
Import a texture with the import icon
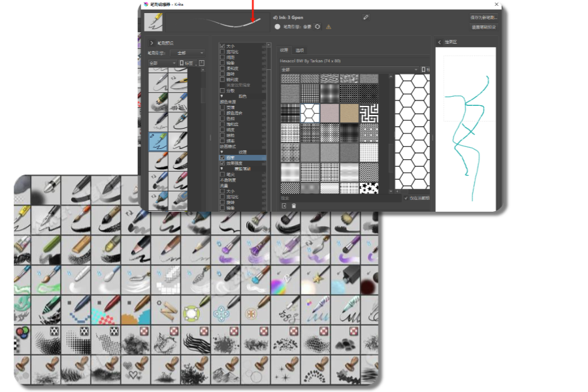[x=284, y=206]
